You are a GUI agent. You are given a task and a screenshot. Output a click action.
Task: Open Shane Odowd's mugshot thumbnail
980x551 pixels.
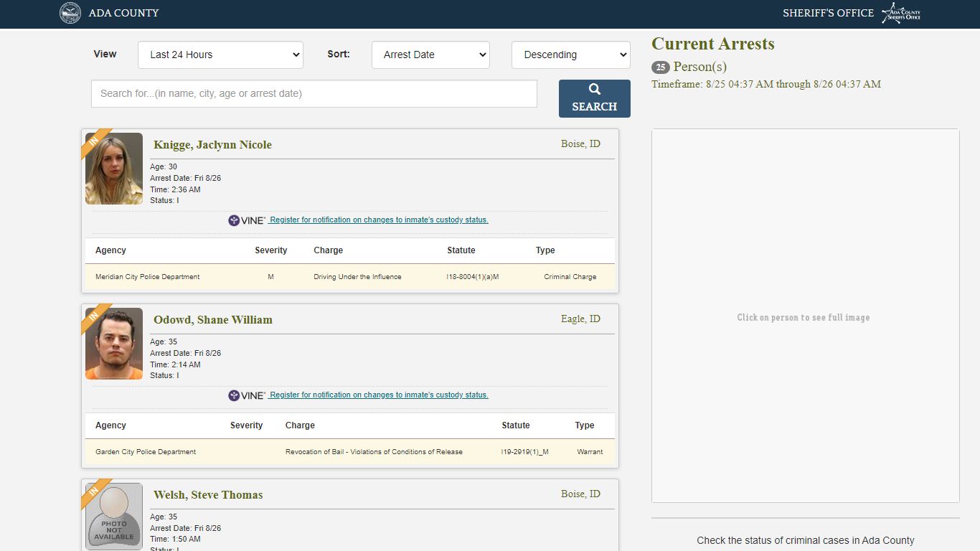point(114,344)
